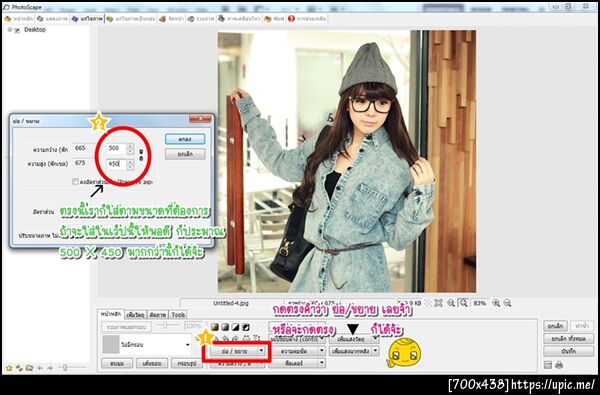The image size is (600, 395).
Task: Click the Frame Line button
Action: tap(187, 363)
